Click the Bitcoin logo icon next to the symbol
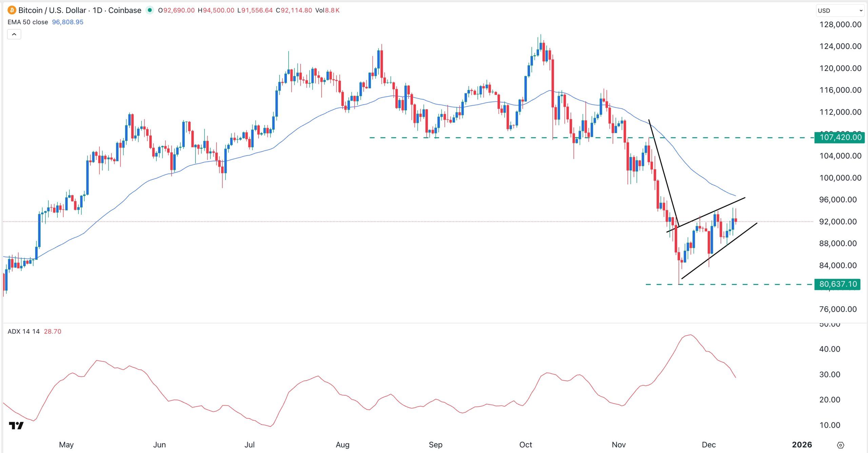Viewport: 868px width, 453px height. 12,10
